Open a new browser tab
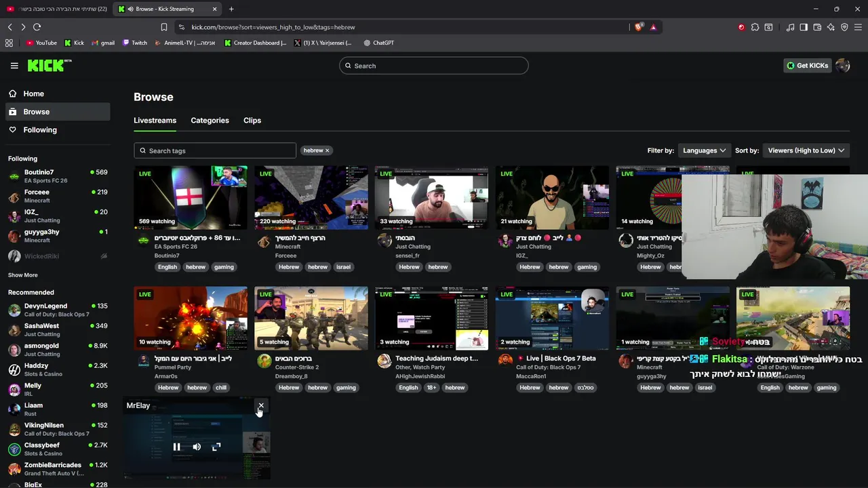 [x=231, y=9]
